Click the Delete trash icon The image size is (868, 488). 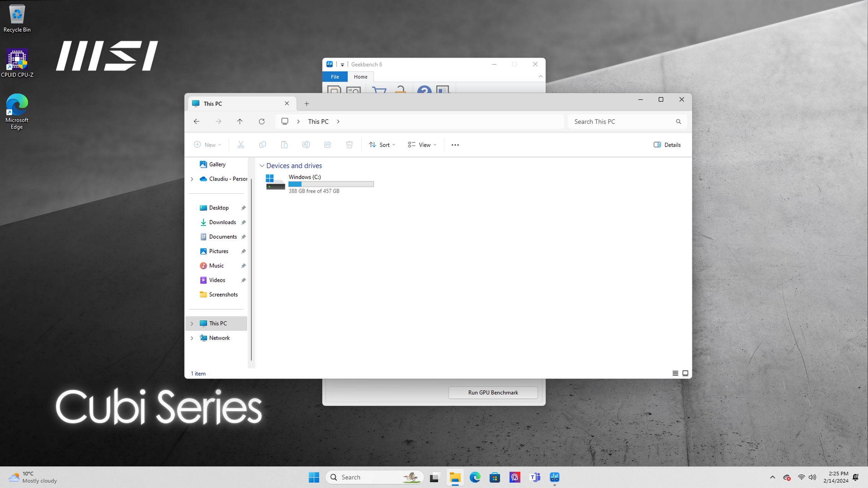350,145
